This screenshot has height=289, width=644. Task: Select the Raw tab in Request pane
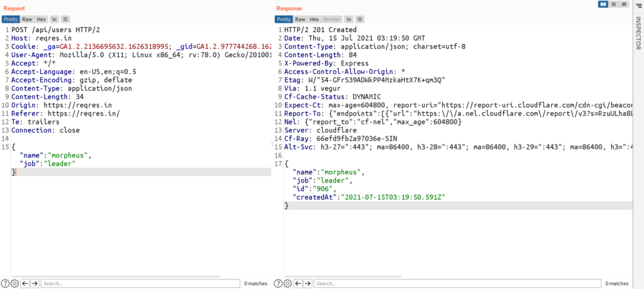tap(27, 19)
